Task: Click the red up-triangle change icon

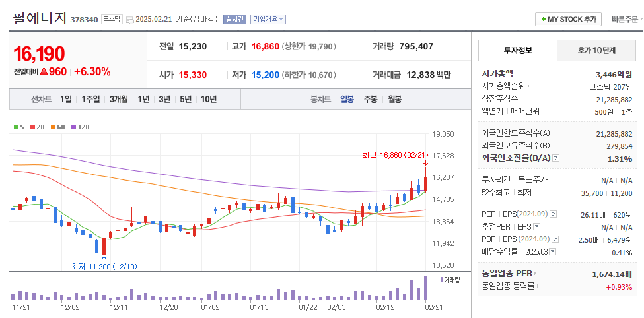Action: tap(44, 71)
